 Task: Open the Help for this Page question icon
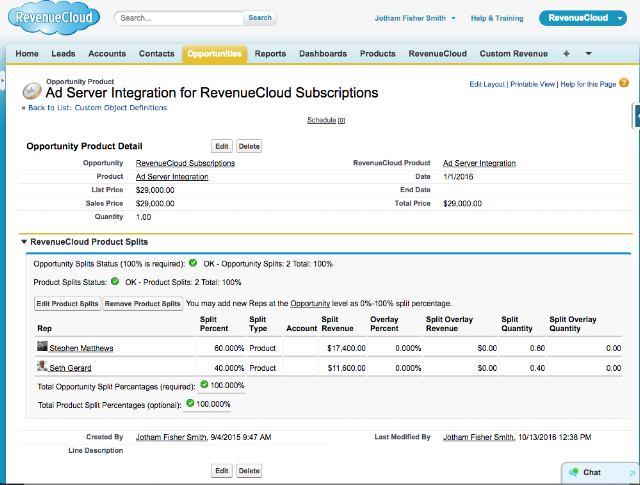coord(624,83)
